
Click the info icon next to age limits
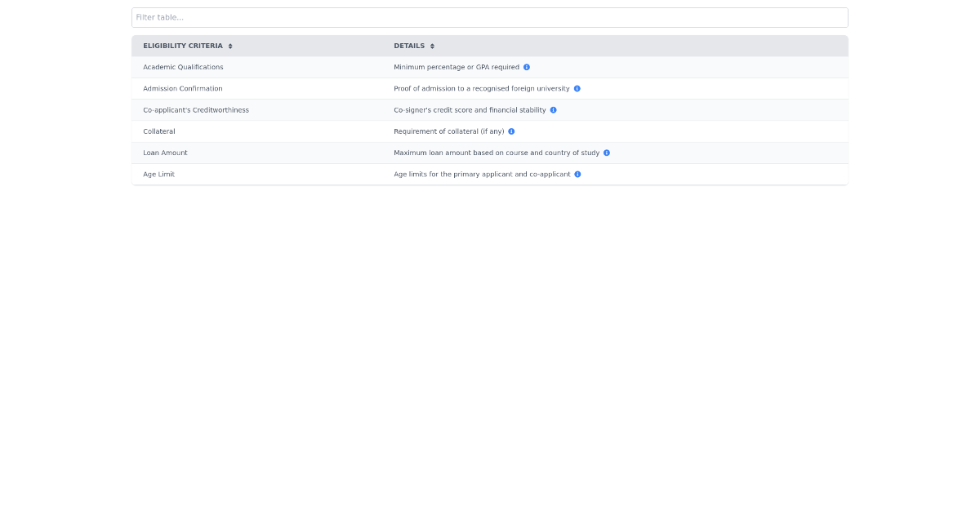[577, 174]
